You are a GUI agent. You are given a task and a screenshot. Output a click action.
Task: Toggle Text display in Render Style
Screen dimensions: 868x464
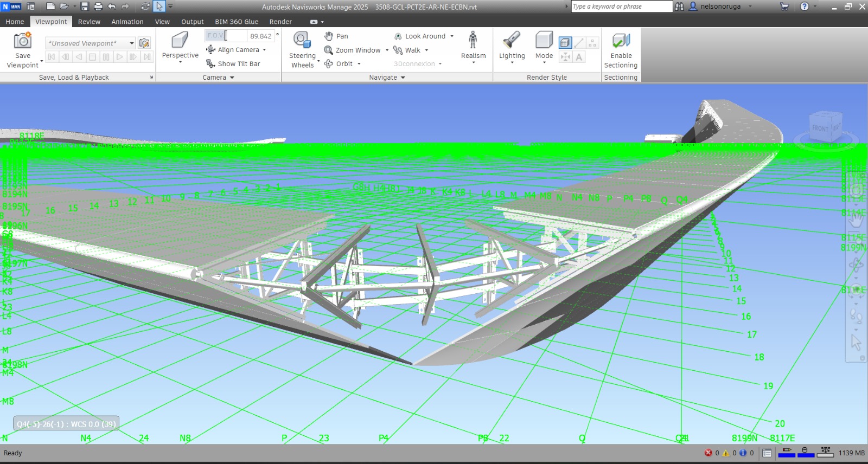[x=579, y=57]
